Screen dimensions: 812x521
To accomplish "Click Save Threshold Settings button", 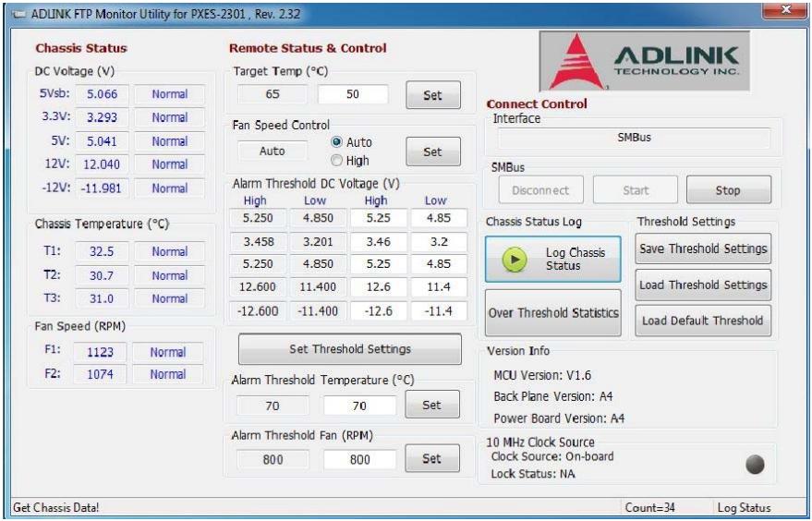I will 703,248.
